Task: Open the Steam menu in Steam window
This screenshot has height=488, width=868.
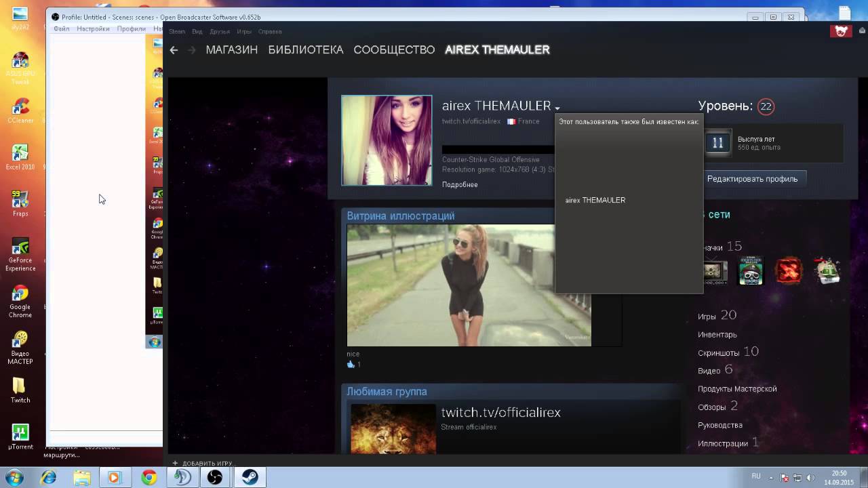Action: coord(177,31)
